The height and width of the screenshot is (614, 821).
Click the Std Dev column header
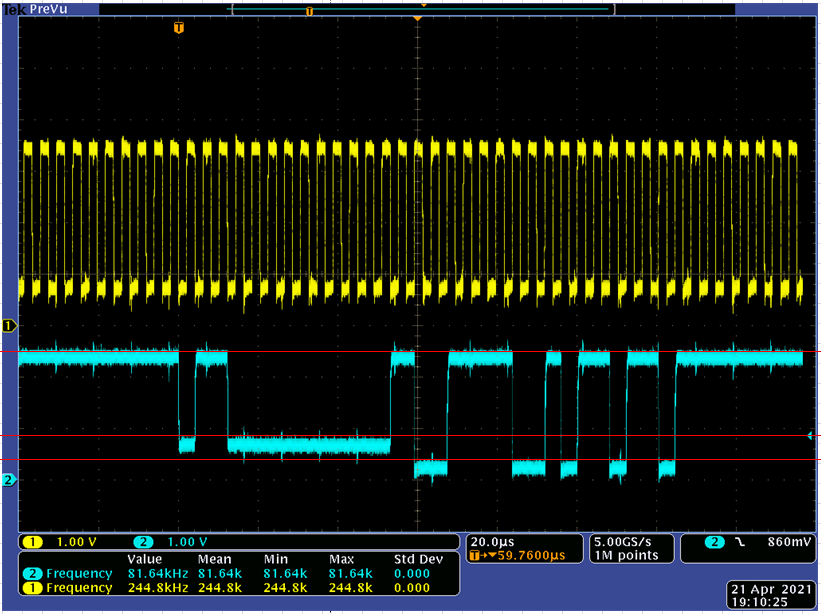click(418, 559)
